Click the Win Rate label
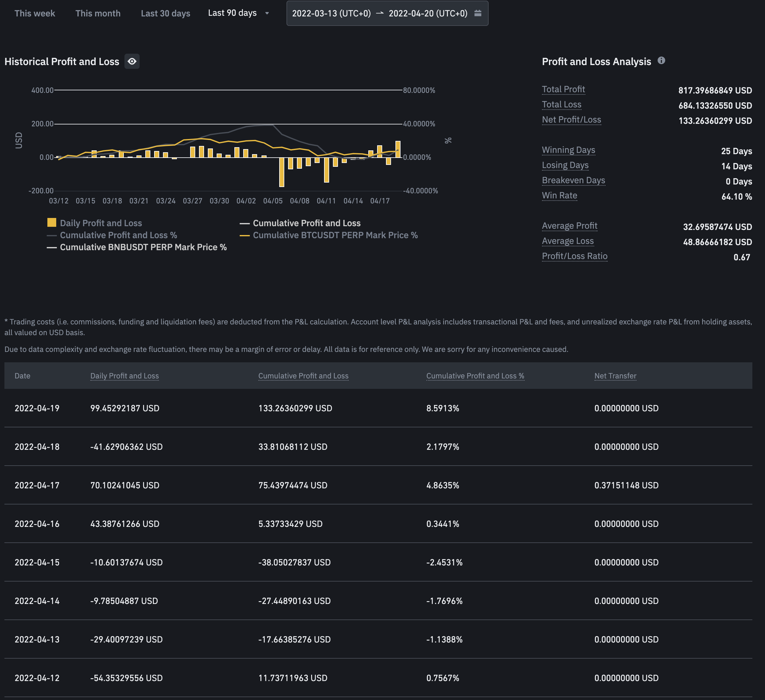This screenshot has height=700, width=765. tap(559, 196)
